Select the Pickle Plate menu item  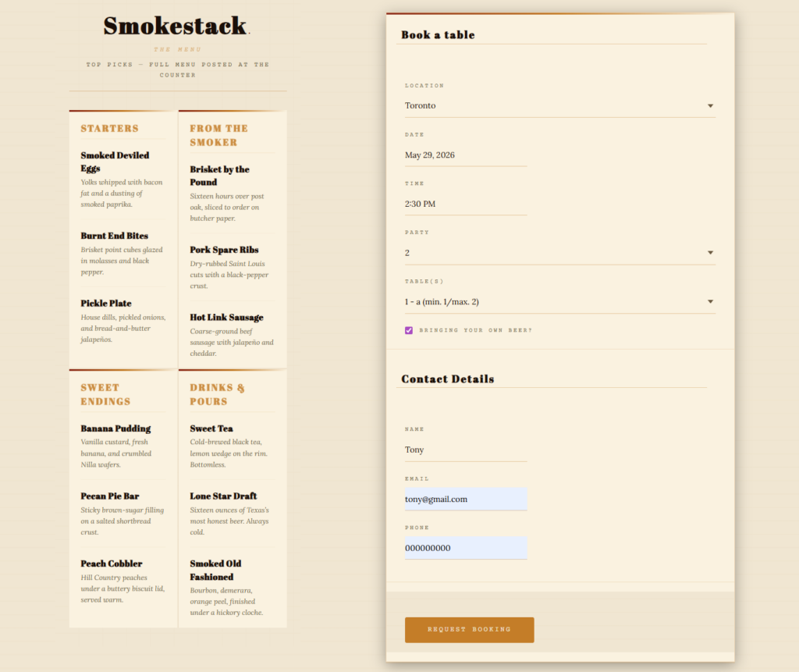pyautogui.click(x=106, y=304)
